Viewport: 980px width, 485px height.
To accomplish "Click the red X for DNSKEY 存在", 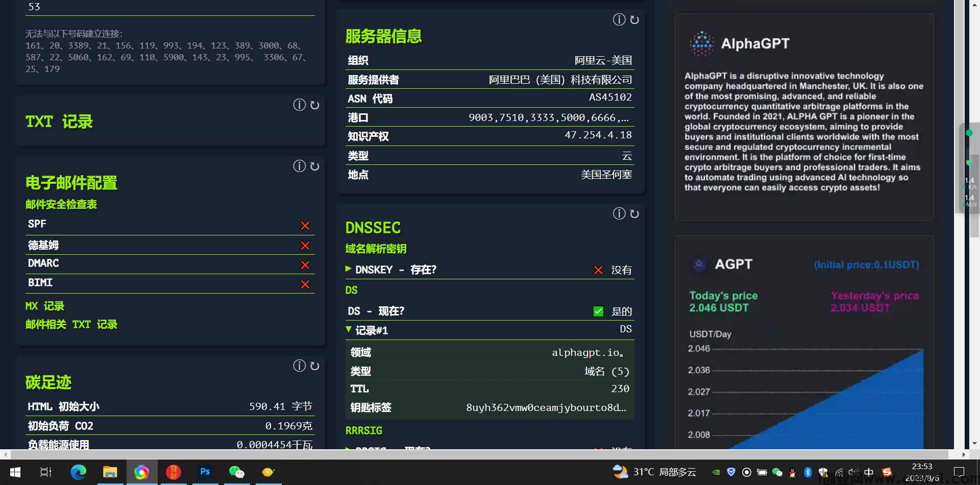I will 598,270.
